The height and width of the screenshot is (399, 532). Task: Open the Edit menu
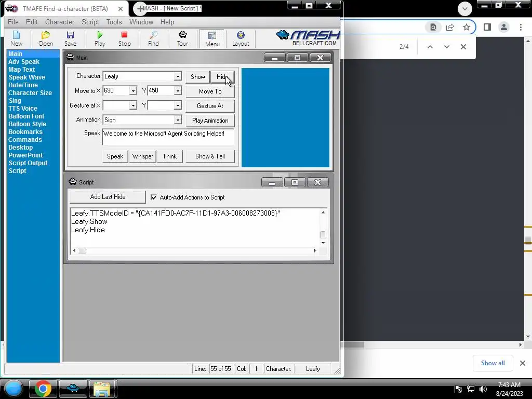(x=32, y=22)
